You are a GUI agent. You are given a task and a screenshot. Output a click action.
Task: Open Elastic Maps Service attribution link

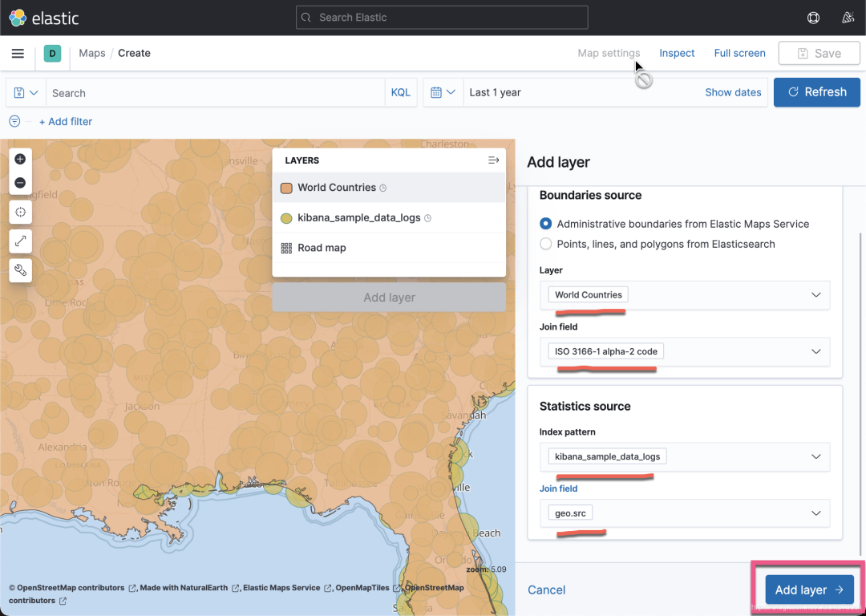pos(287,588)
